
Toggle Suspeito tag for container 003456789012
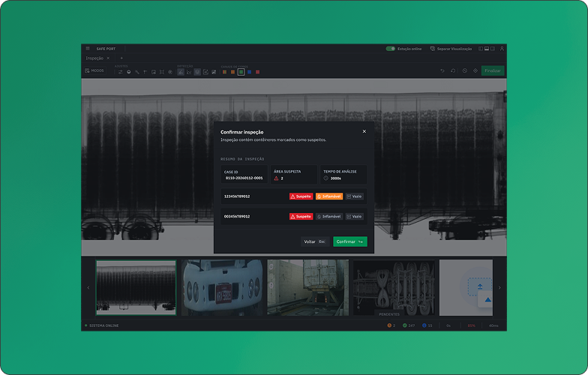point(301,216)
